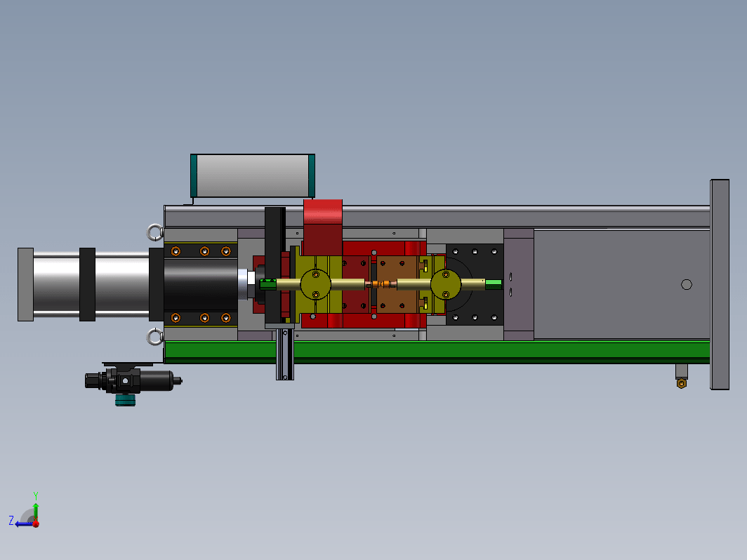Click the blue Z axis arrow of the triad

click(23, 524)
